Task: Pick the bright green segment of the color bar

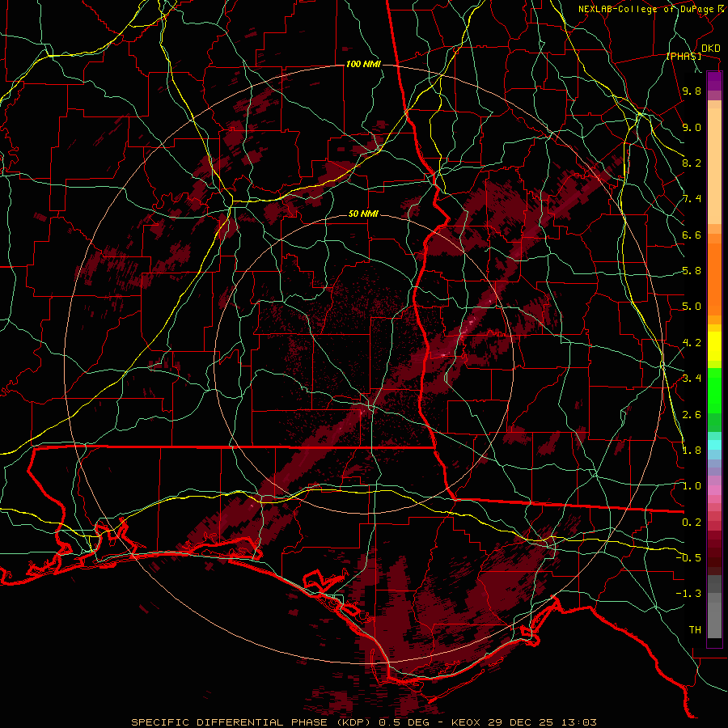Action: click(714, 391)
